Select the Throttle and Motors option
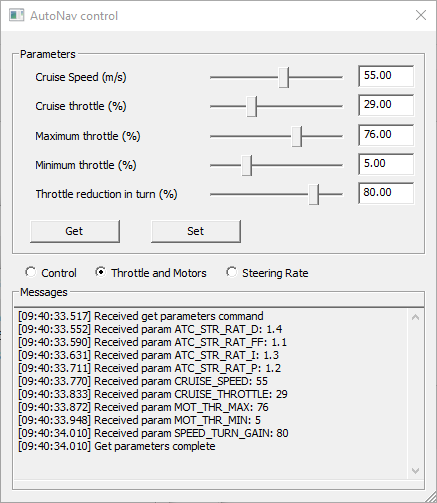Screen dimensions: 437x503 101,272
